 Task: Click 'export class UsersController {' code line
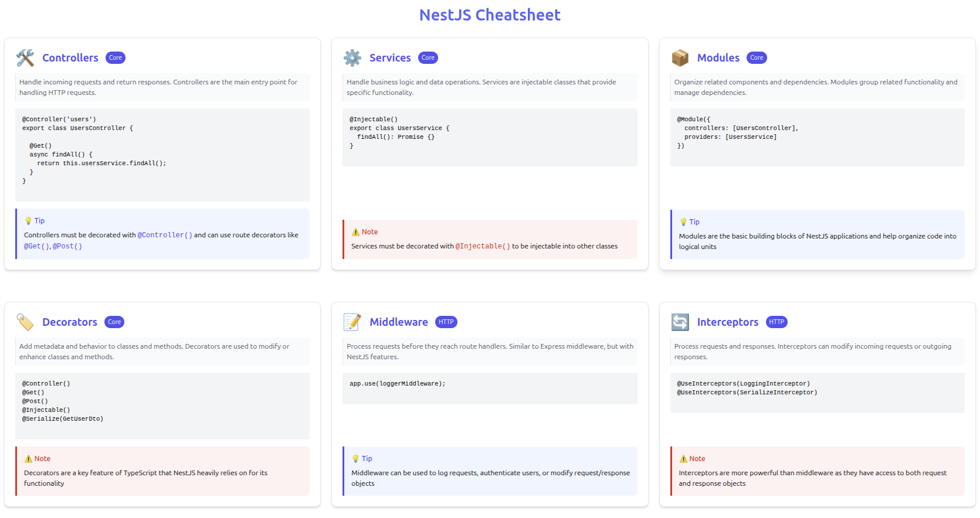pos(78,128)
